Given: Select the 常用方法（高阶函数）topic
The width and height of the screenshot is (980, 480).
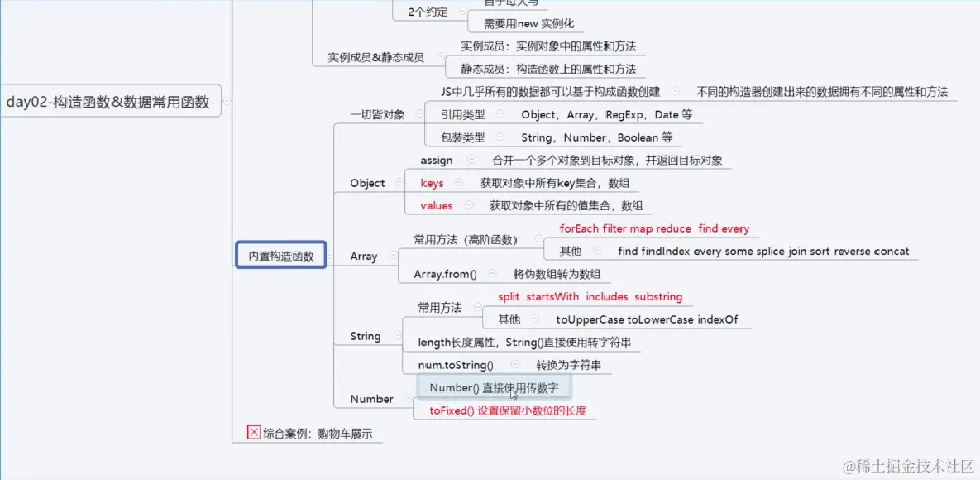Looking at the screenshot, I should tap(465, 240).
